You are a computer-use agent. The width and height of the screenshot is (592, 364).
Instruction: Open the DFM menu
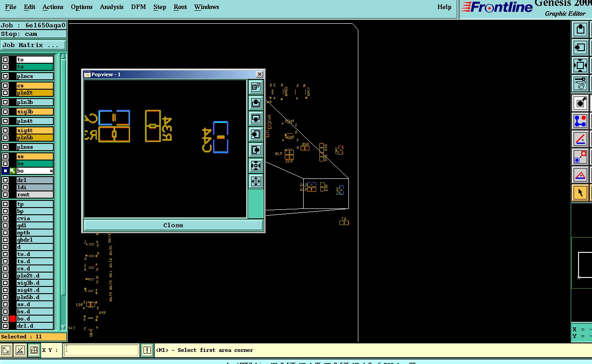coord(138,7)
